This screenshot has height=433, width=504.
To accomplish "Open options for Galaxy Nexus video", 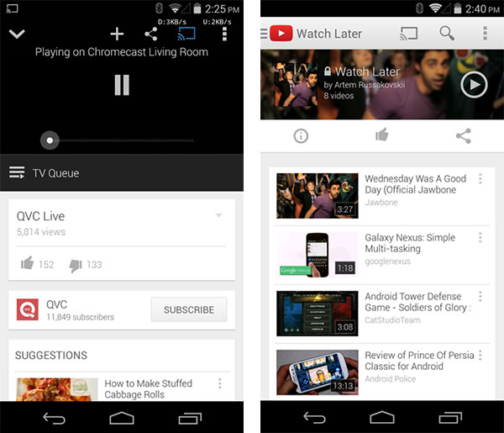I will [480, 237].
